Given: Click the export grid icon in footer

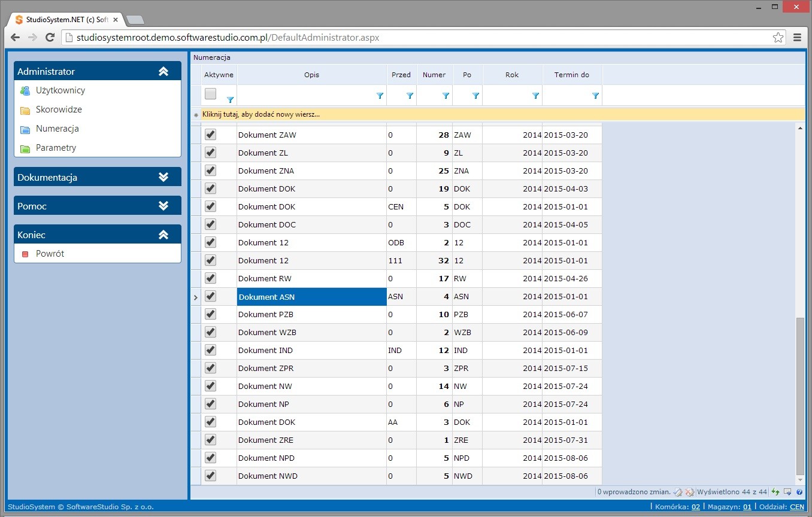Looking at the screenshot, I should pyautogui.click(x=787, y=492).
